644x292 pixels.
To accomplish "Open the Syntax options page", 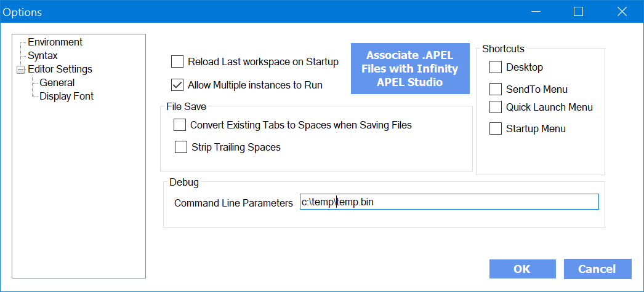I will point(42,56).
